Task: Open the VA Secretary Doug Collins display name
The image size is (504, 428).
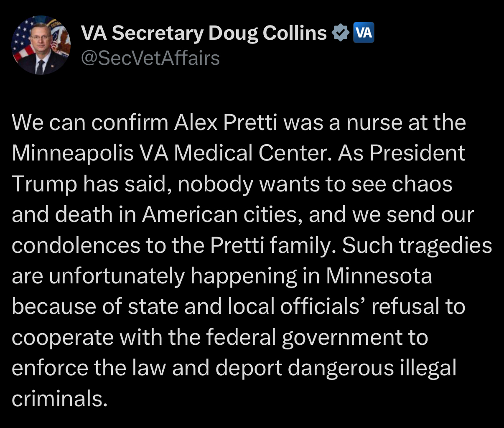Action: 204,33
